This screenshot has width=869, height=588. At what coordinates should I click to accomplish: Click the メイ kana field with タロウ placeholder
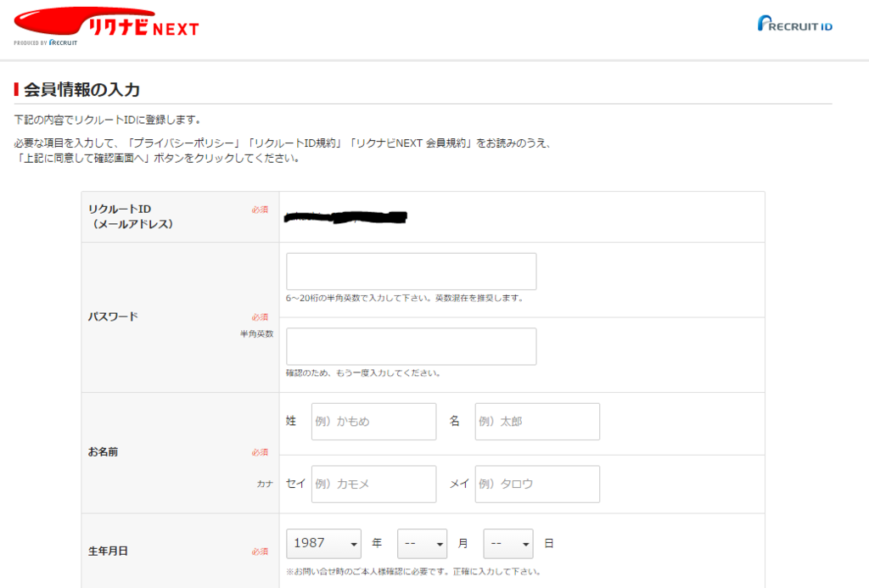click(537, 484)
